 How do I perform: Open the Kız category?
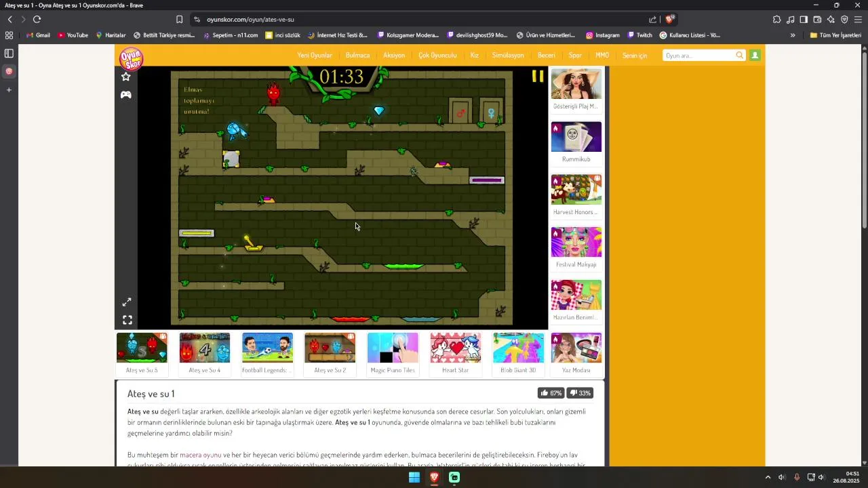point(475,56)
